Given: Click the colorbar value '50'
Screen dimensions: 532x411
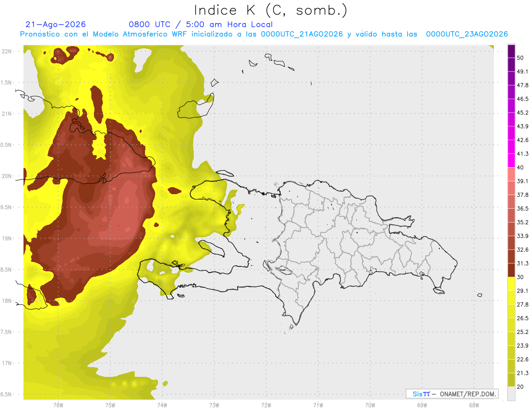Looking at the screenshot, I should (520, 58).
